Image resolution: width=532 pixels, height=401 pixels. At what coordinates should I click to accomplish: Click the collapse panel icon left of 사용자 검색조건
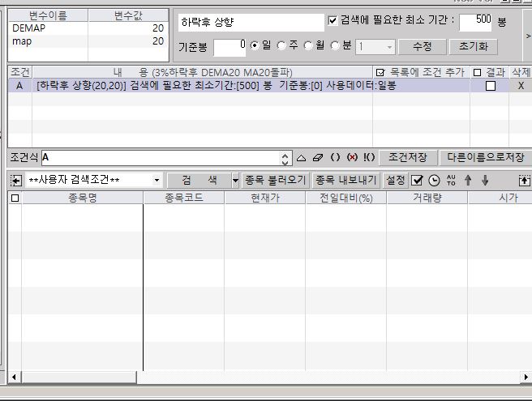tap(15, 180)
